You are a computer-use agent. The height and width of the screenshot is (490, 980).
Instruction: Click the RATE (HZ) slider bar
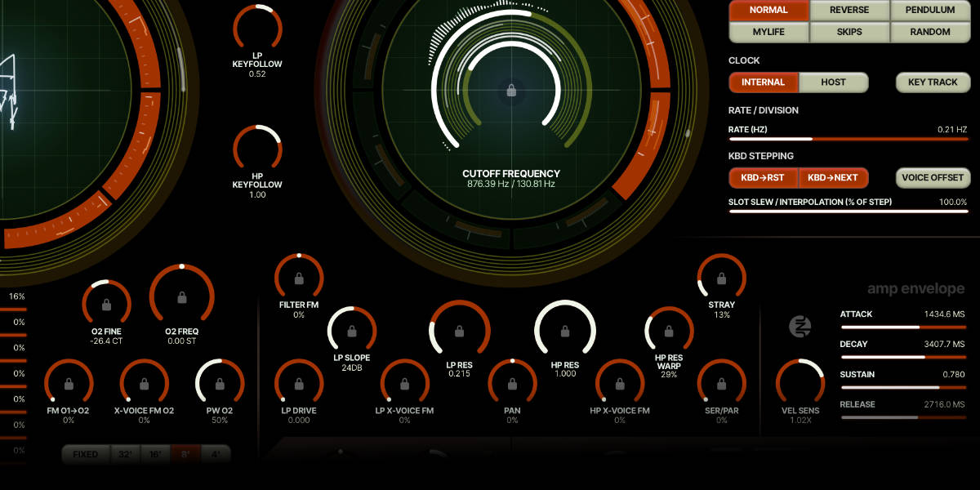click(848, 140)
